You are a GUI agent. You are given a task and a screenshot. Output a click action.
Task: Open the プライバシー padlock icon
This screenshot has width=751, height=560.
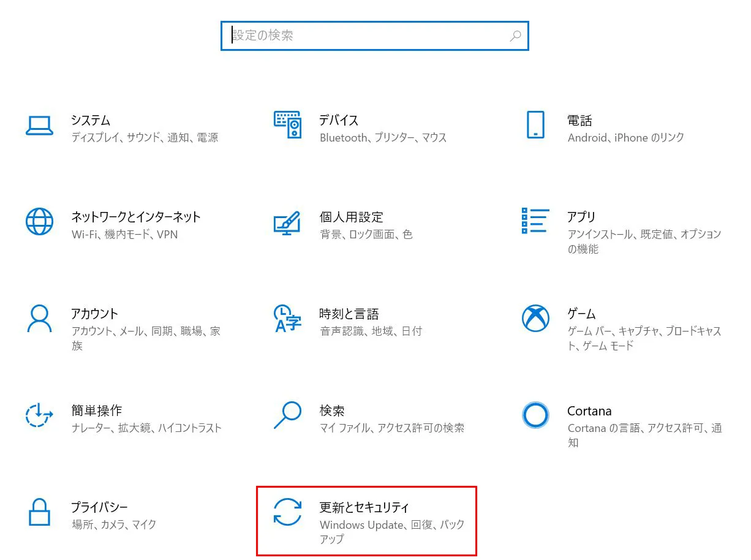[x=39, y=512]
